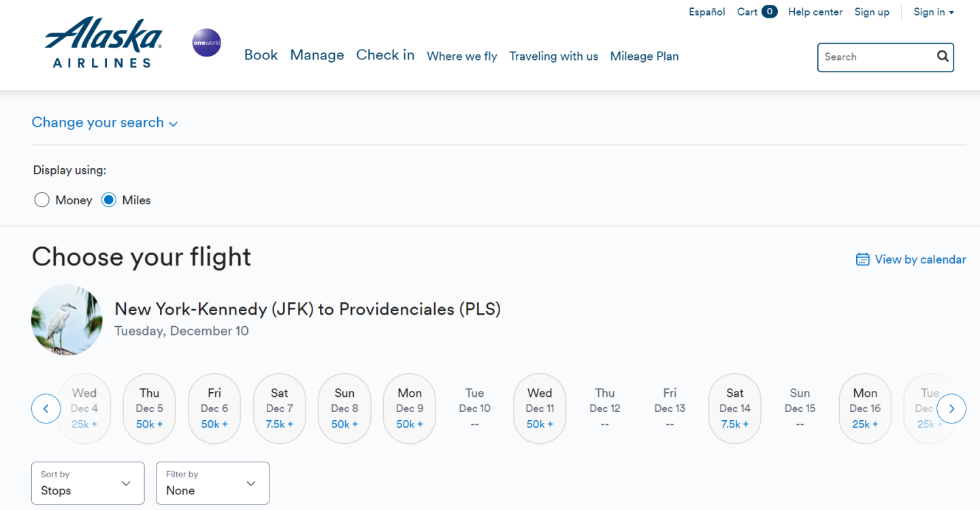Viewport: 980px width, 510px height.
Task: Click the Alaska Airlines logo
Action: pos(103,43)
